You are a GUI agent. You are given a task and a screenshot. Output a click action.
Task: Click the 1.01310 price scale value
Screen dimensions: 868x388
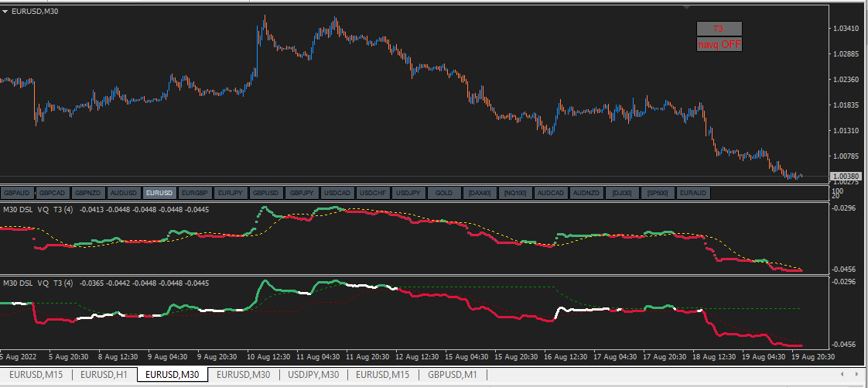point(846,130)
